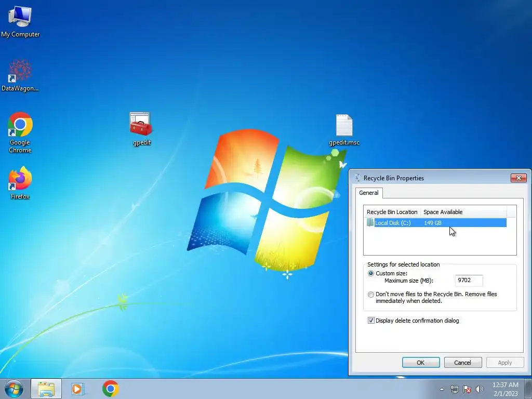The image size is (532, 399).
Task: Open Windows Explorer from taskbar
Action: coord(46,389)
